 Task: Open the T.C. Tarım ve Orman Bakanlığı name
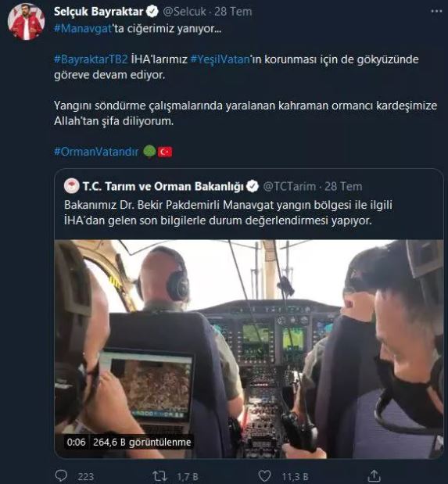click(x=163, y=186)
